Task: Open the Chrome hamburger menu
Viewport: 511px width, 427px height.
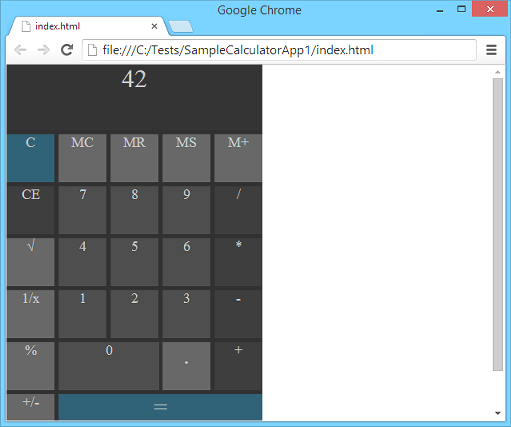Action: (491, 50)
